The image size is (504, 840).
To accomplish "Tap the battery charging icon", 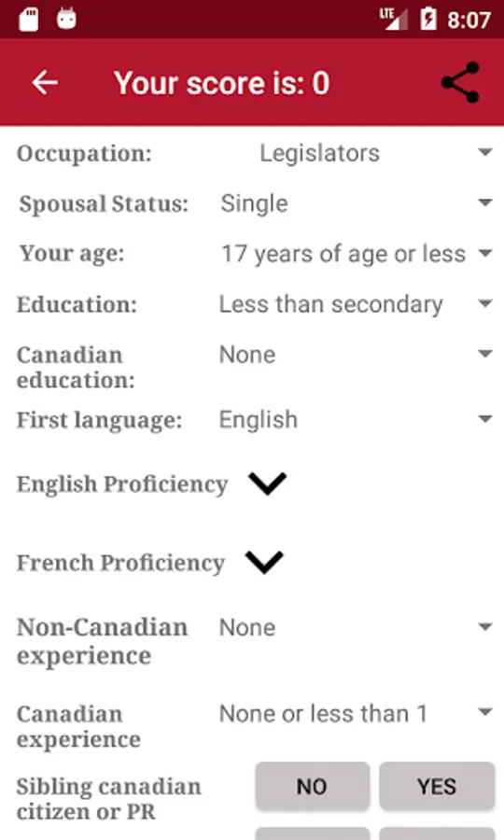I will point(428,19).
